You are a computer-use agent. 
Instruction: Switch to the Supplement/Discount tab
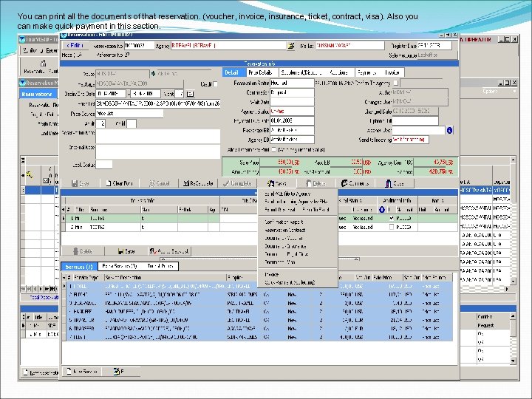tap(301, 72)
